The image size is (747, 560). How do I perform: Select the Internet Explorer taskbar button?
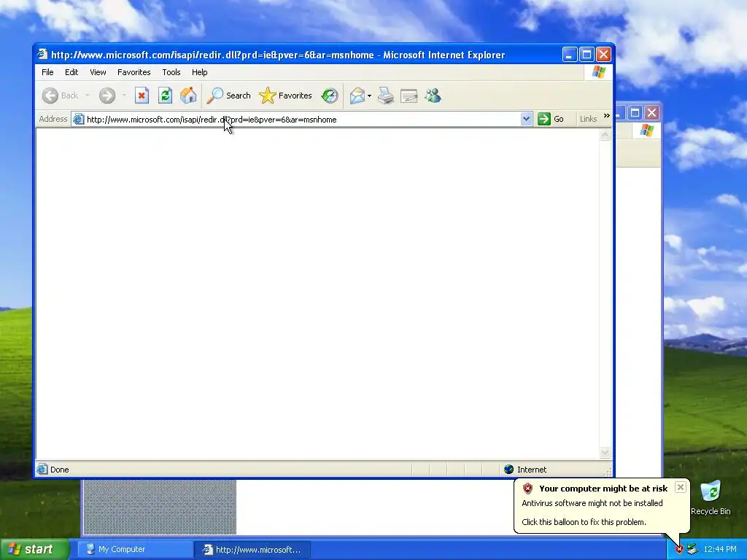[x=252, y=550]
